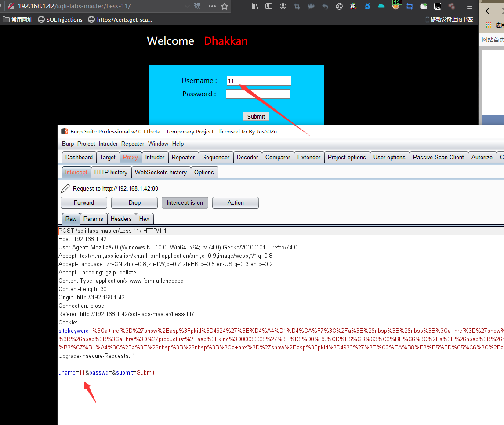This screenshot has height=425, width=504.
Task: Open the Project menu
Action: tap(86, 144)
